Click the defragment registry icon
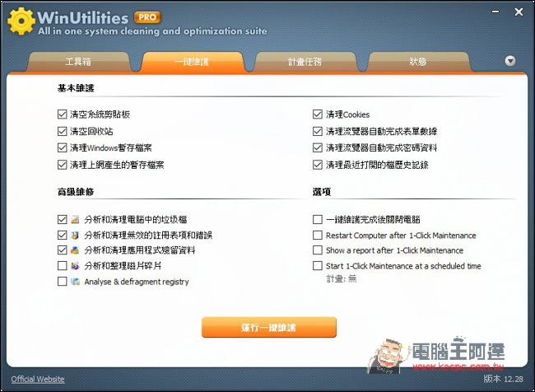 [x=75, y=282]
